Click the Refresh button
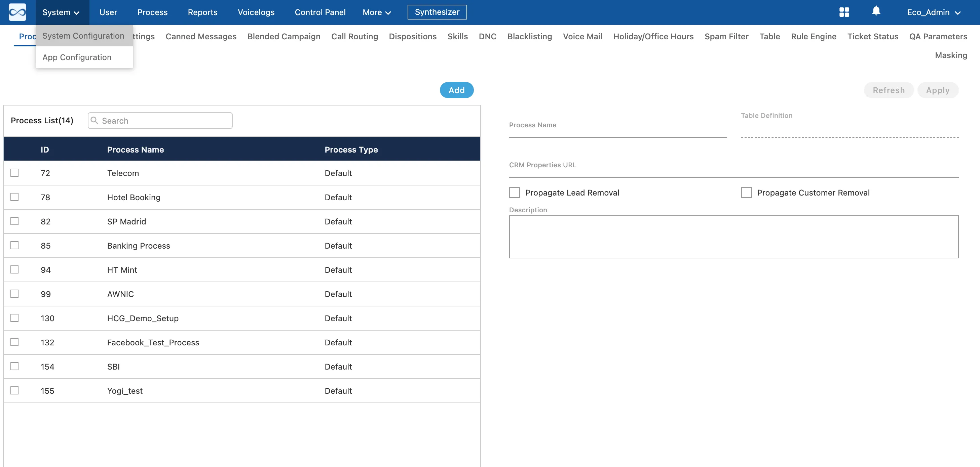 888,90
